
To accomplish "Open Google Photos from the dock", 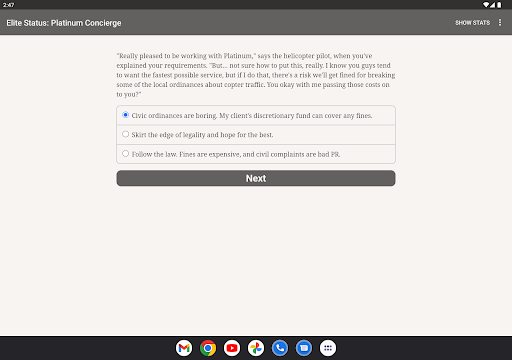I will tap(256, 348).
